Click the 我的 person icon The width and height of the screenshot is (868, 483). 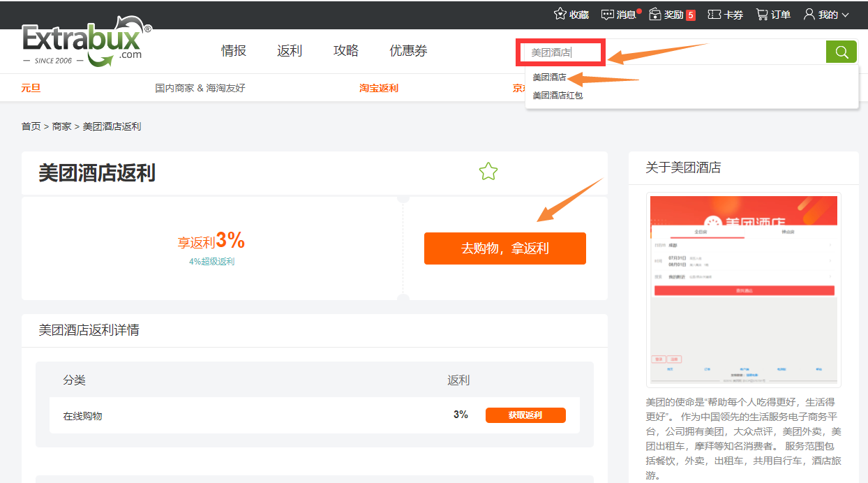[x=808, y=13]
